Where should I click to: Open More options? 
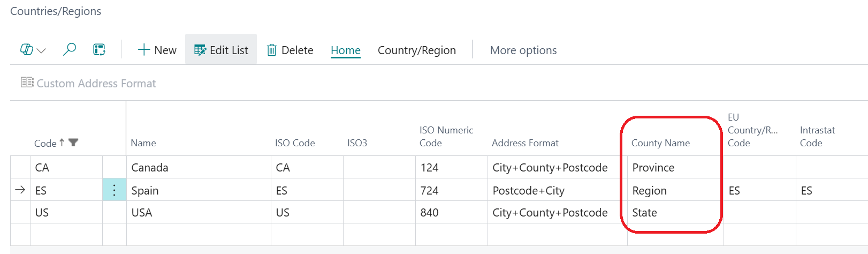[523, 50]
